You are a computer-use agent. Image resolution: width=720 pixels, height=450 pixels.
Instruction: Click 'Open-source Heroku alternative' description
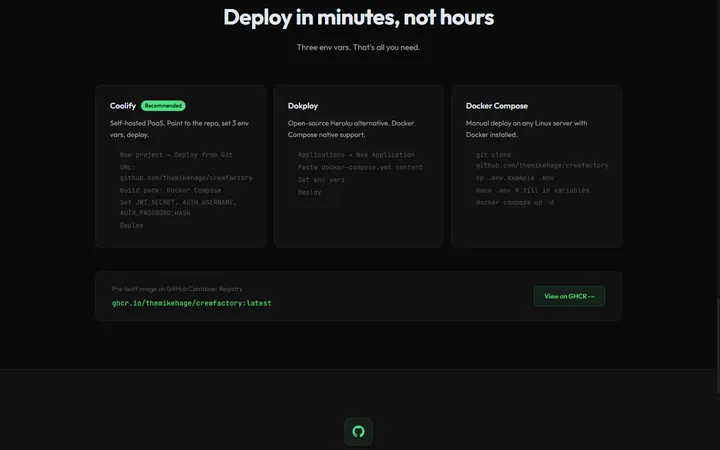tap(351, 129)
